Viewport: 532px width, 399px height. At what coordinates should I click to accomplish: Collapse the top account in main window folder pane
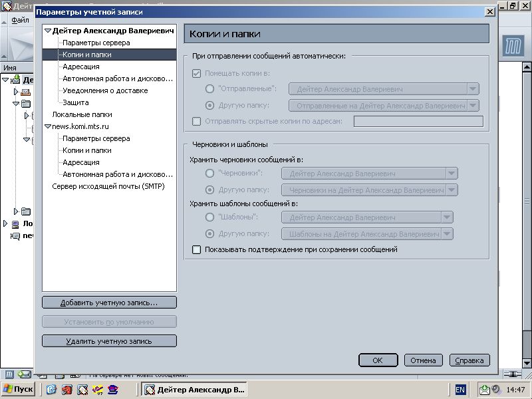click(5, 80)
